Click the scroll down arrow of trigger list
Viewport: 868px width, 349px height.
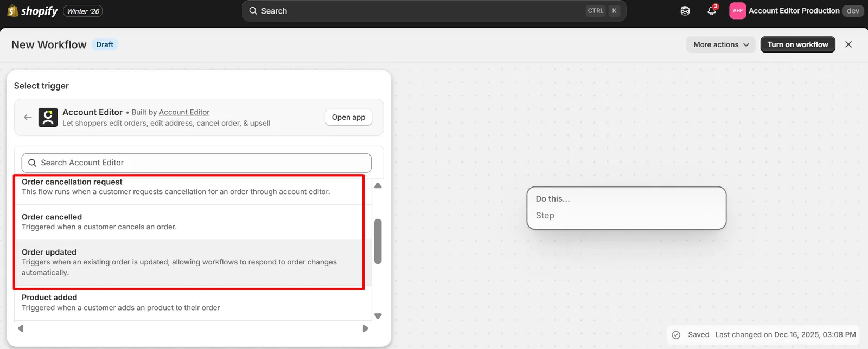click(x=378, y=316)
